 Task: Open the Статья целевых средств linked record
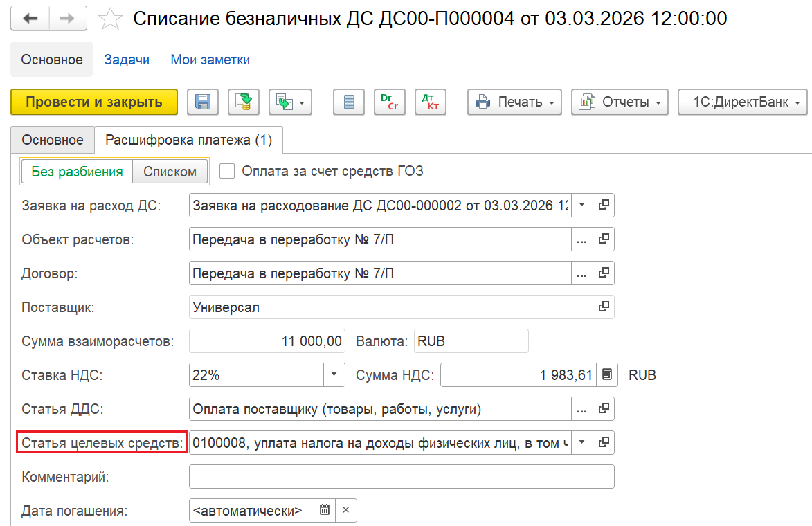click(604, 443)
